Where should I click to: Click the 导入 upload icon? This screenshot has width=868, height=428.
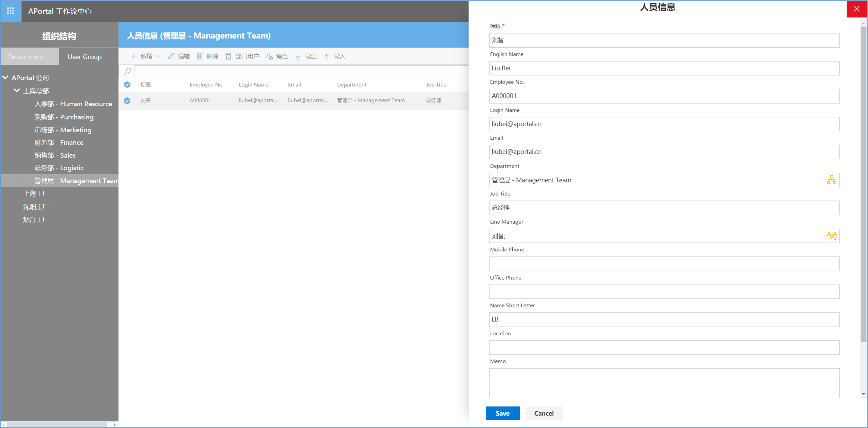coord(327,56)
